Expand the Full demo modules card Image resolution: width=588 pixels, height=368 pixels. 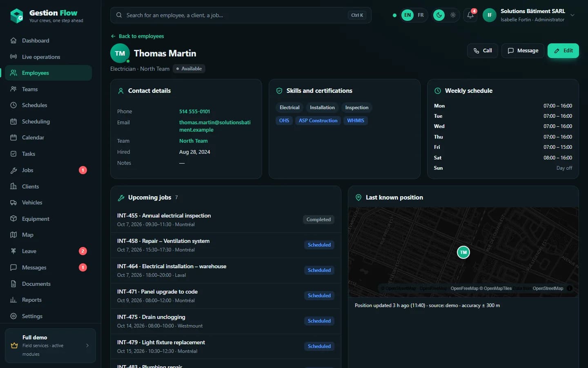coord(50,346)
